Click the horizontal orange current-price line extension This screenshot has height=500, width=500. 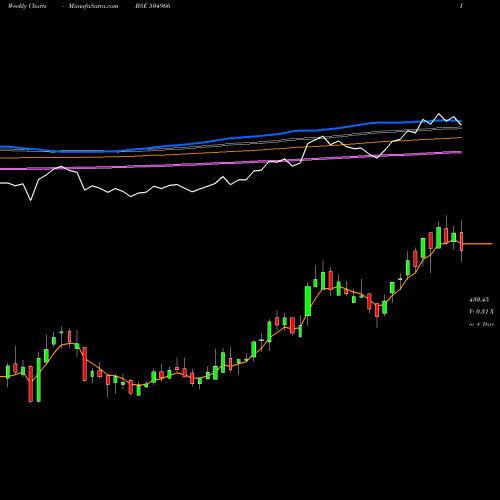(478, 244)
